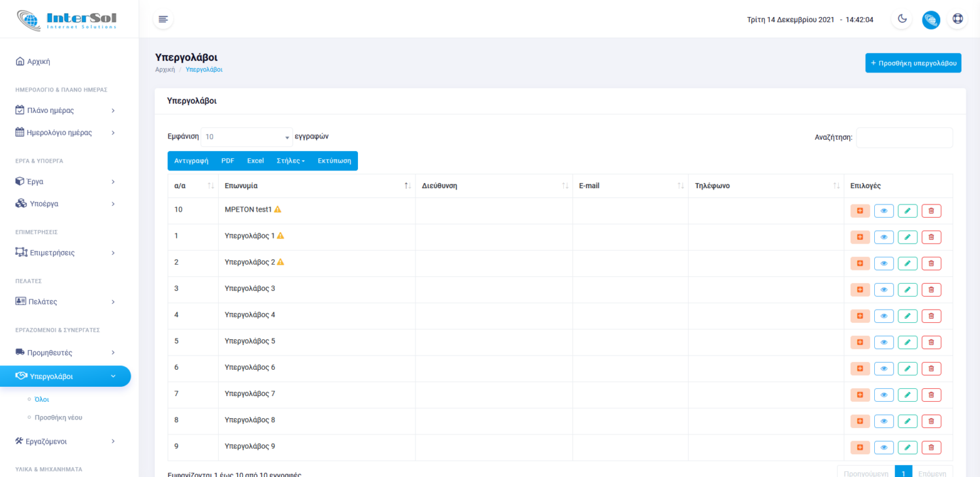Viewport: 980px width, 477px height.
Task: Open the user profile avatar menu
Action: (931, 20)
